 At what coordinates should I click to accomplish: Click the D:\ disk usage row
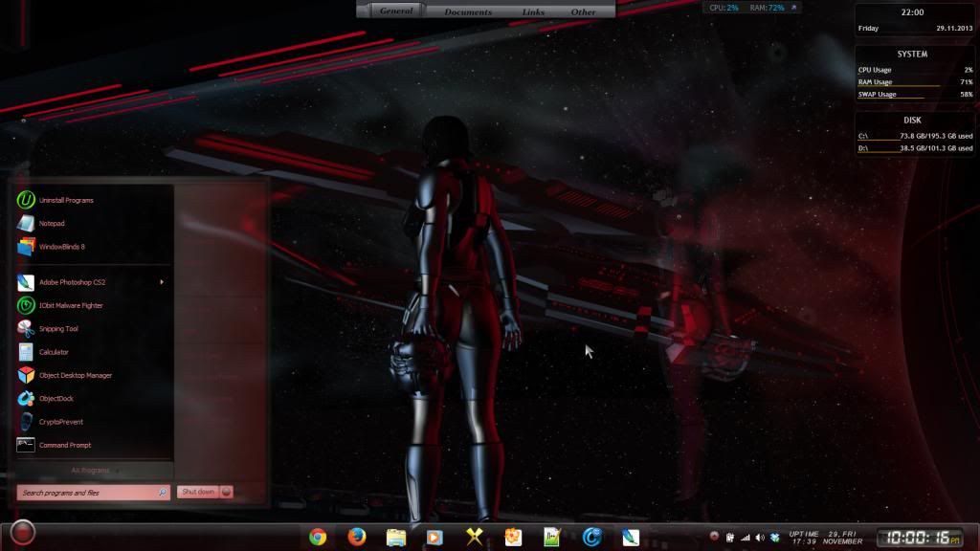coord(915,148)
